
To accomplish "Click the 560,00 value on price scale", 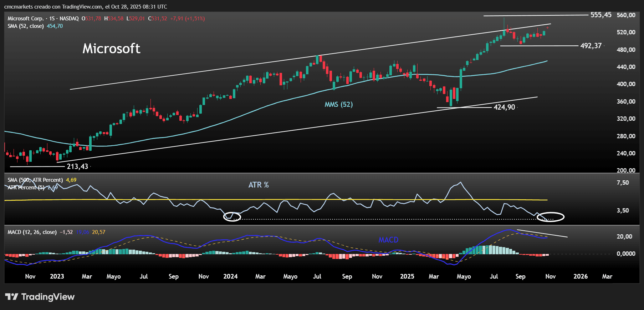I will pyautogui.click(x=626, y=15).
